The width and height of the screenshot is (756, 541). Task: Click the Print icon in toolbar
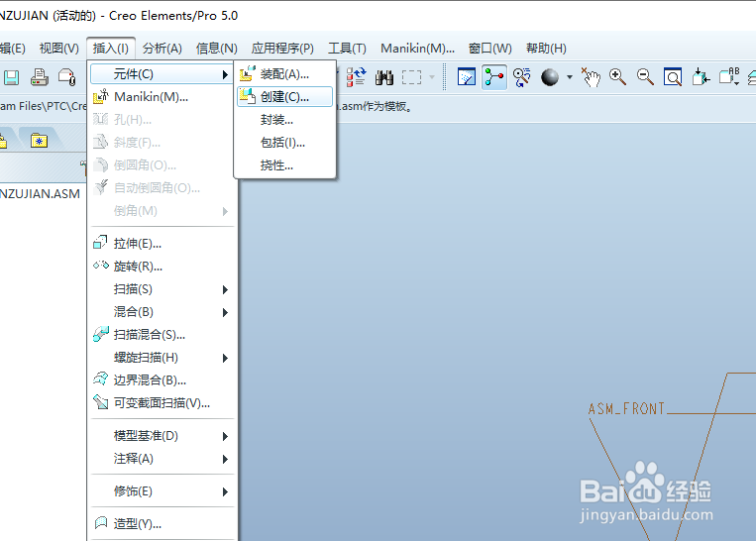click(39, 77)
